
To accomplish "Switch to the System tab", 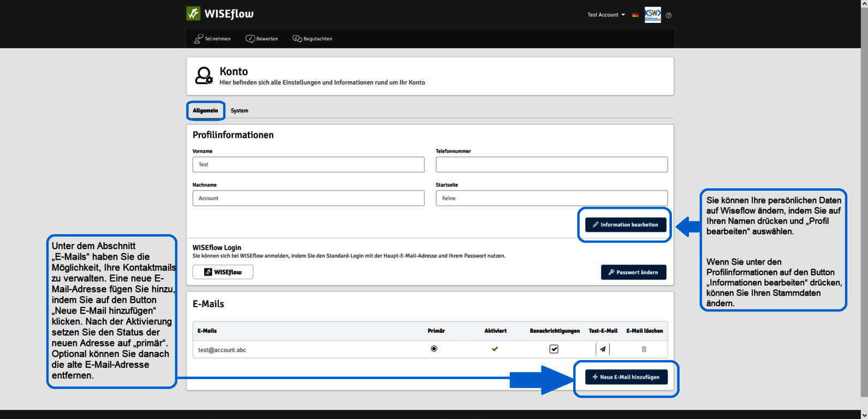I will (x=239, y=111).
